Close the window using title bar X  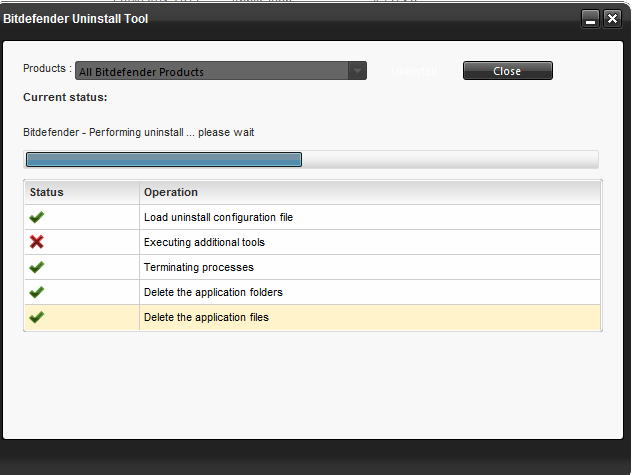612,19
